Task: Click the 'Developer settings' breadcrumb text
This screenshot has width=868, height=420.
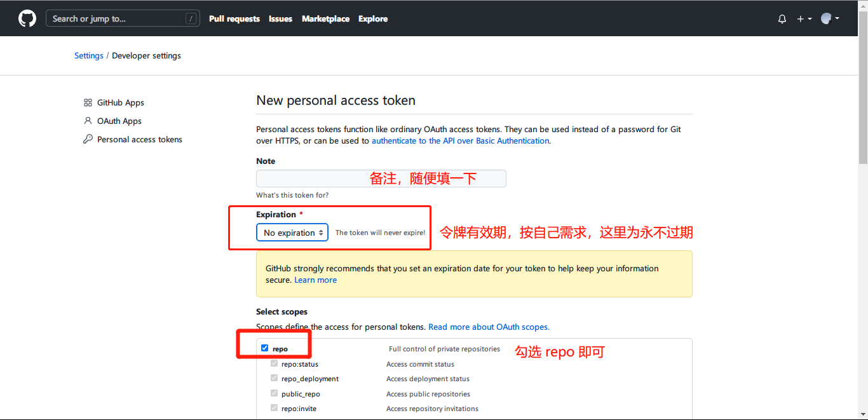Action: pyautogui.click(x=147, y=56)
